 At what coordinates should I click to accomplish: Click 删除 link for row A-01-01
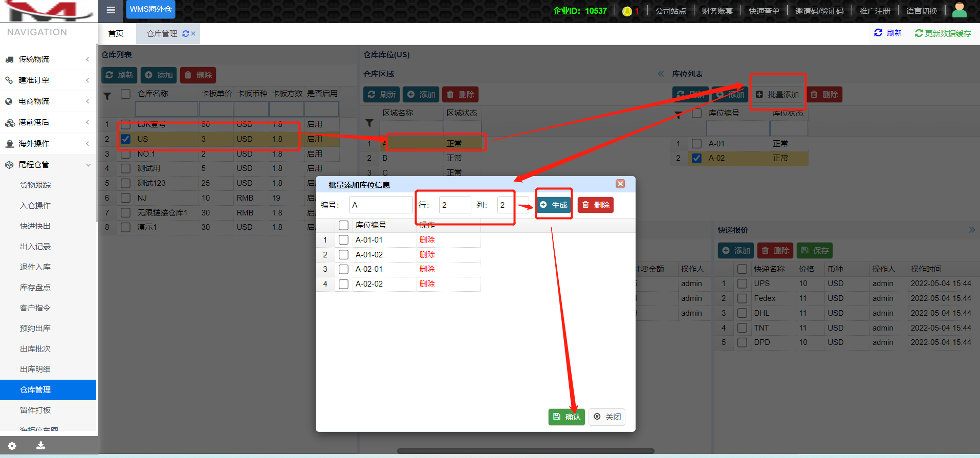coord(427,240)
